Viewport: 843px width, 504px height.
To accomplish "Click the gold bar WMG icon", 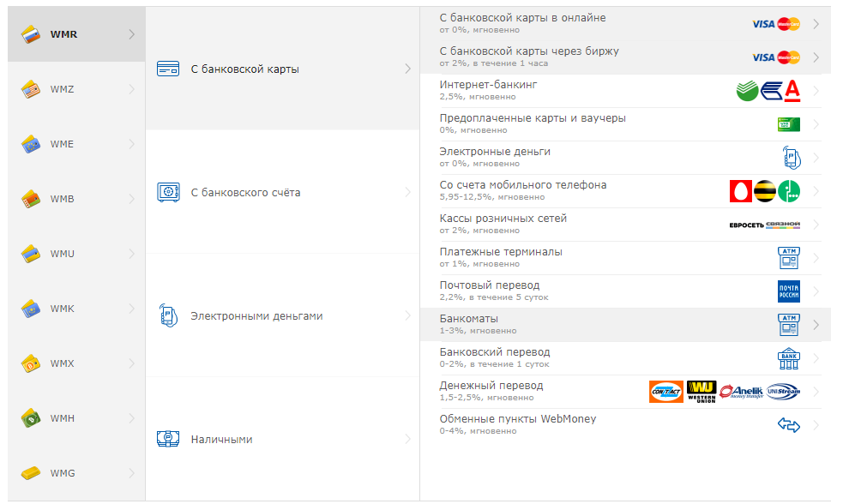I will tap(31, 473).
